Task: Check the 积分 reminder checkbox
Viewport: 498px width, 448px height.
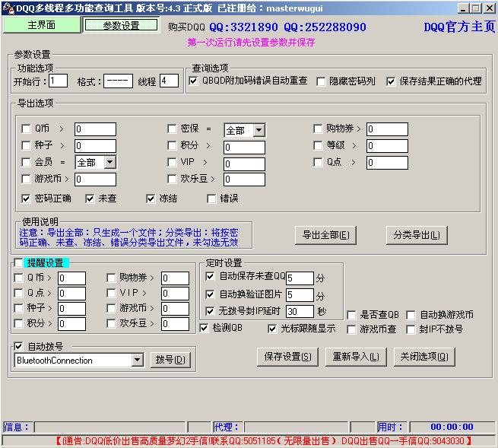Action: click(19, 323)
